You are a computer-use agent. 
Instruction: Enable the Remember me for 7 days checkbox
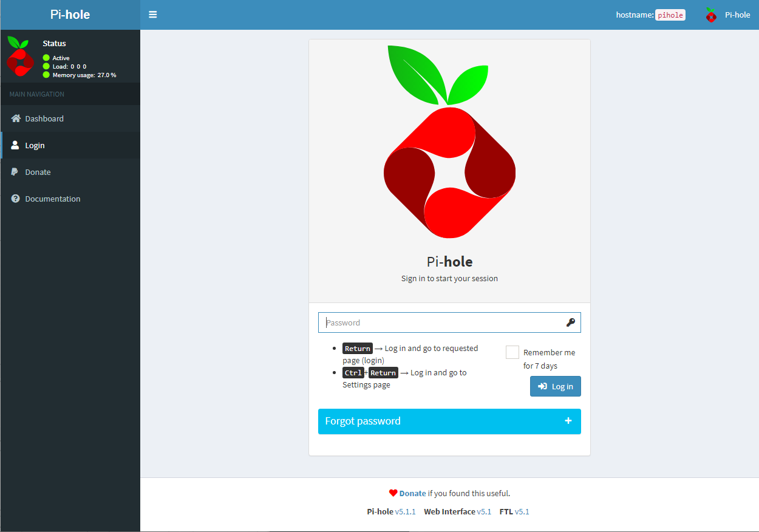point(512,352)
